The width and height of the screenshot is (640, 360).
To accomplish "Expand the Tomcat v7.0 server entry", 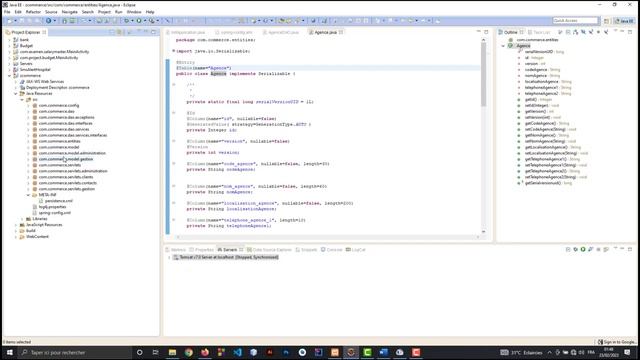I will pos(169,258).
